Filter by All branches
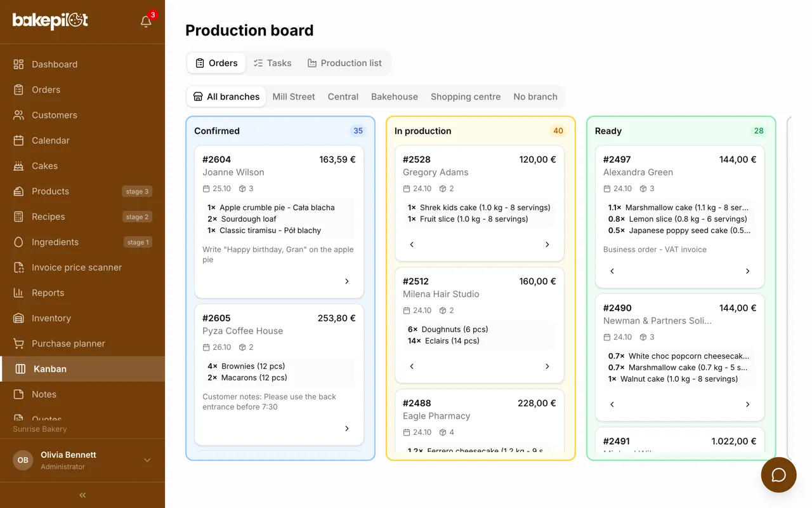The height and width of the screenshot is (508, 812). [x=226, y=97]
